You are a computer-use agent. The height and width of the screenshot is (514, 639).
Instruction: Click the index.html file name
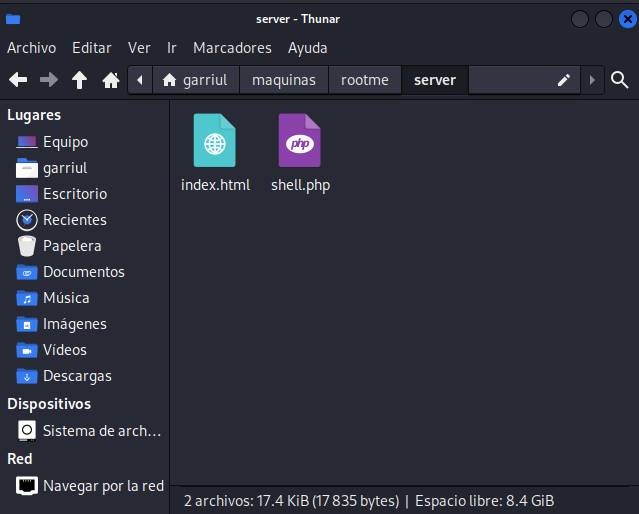[x=215, y=185]
